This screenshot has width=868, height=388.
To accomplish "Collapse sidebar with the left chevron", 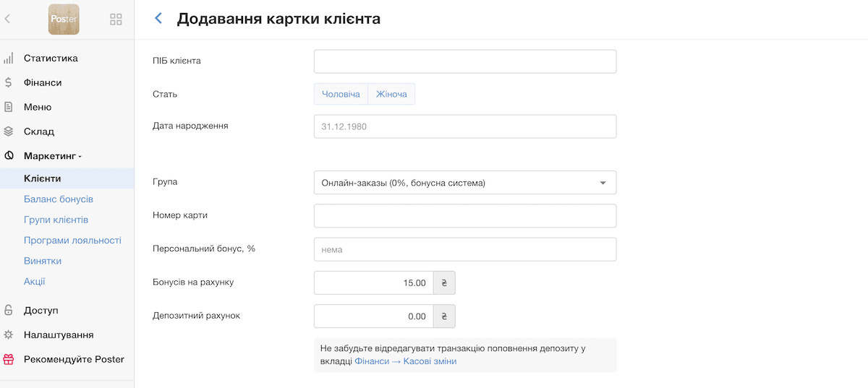I will (x=7, y=19).
